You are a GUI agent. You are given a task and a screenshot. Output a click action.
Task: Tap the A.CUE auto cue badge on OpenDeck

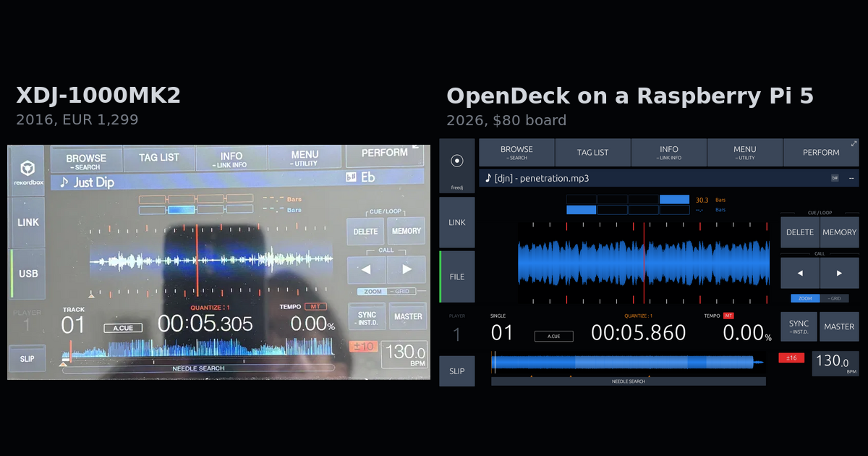pos(553,336)
